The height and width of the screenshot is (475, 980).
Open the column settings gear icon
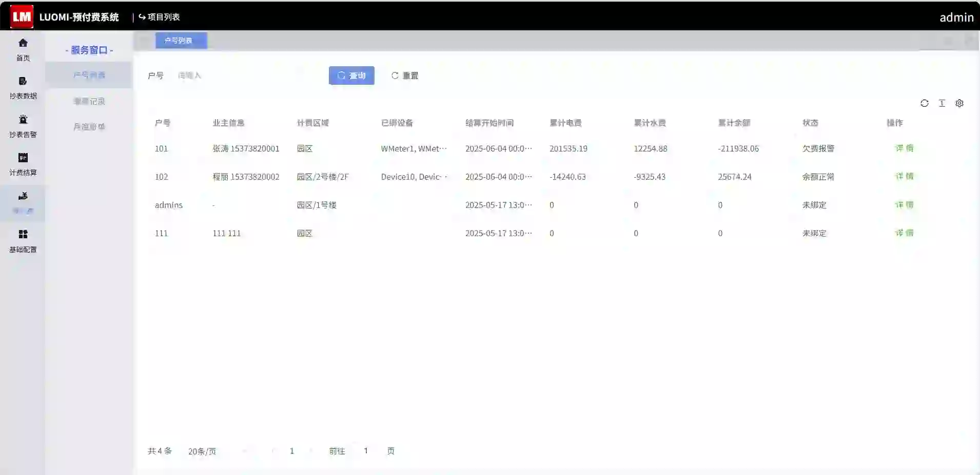[x=959, y=103]
